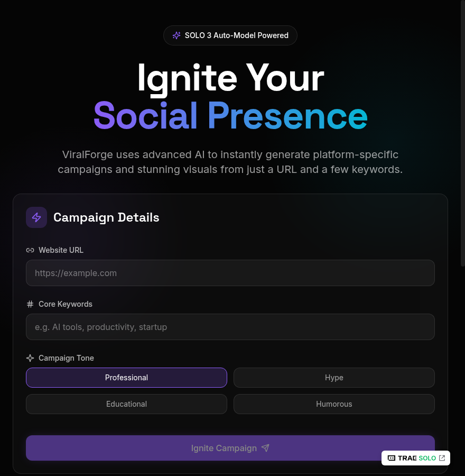
Task: Click the Campaign Details card header
Action: click(106, 217)
